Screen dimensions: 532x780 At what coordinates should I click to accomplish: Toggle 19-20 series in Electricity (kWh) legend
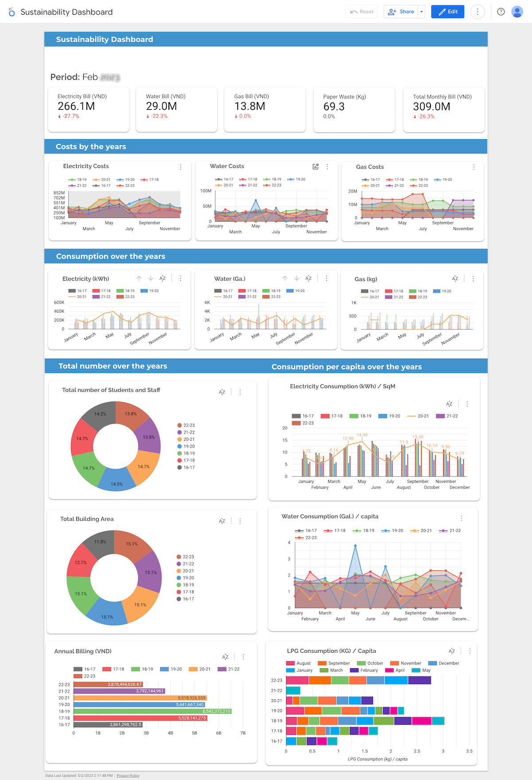[x=149, y=291]
